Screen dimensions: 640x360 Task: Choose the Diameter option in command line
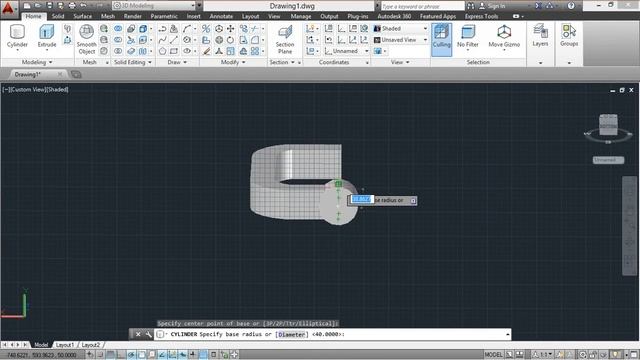pos(291,334)
